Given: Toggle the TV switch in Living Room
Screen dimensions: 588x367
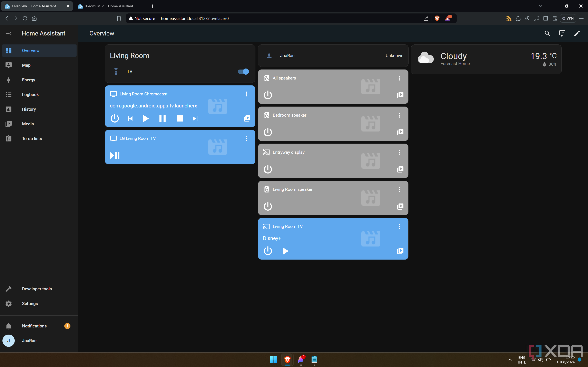Looking at the screenshot, I should (243, 71).
